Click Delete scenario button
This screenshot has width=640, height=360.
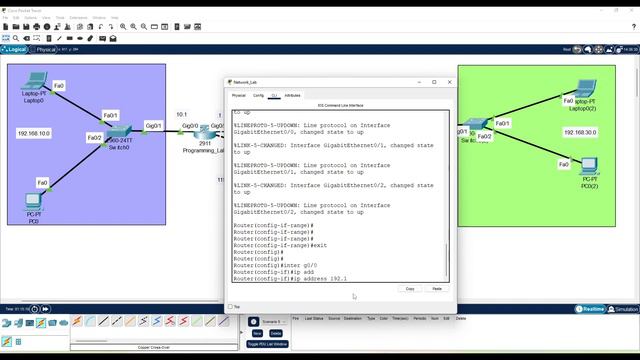(x=276, y=333)
